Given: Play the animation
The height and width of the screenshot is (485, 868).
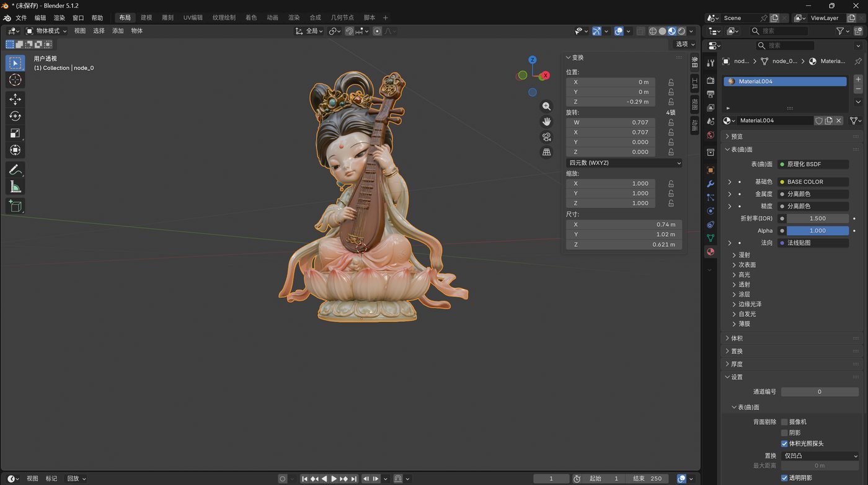Looking at the screenshot, I should pos(334,479).
